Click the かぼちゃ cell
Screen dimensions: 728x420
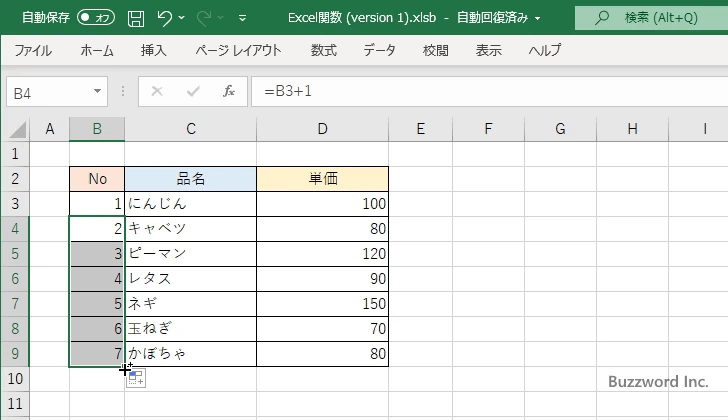tap(190, 354)
